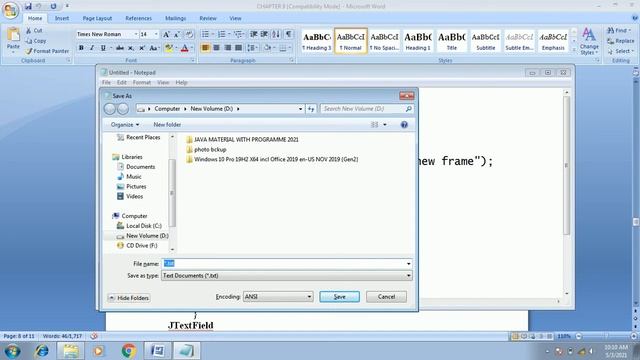Click Center alignment icon in Word
Image resolution: width=640 pixels, height=360 pixels.
[216, 48]
